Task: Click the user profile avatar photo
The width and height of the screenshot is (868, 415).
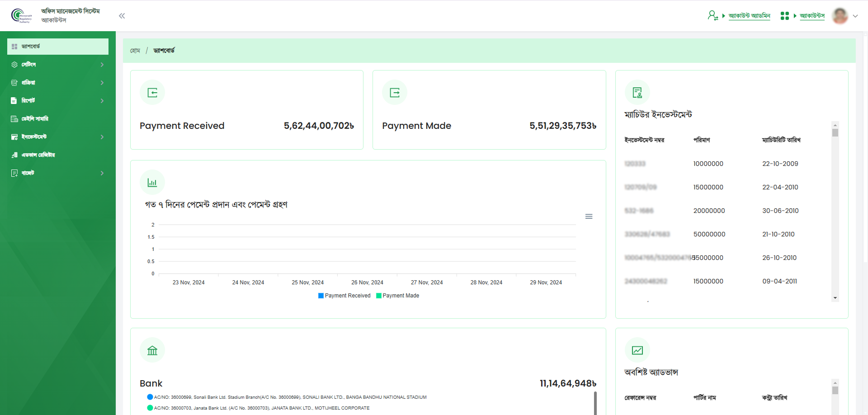Action: coord(840,16)
